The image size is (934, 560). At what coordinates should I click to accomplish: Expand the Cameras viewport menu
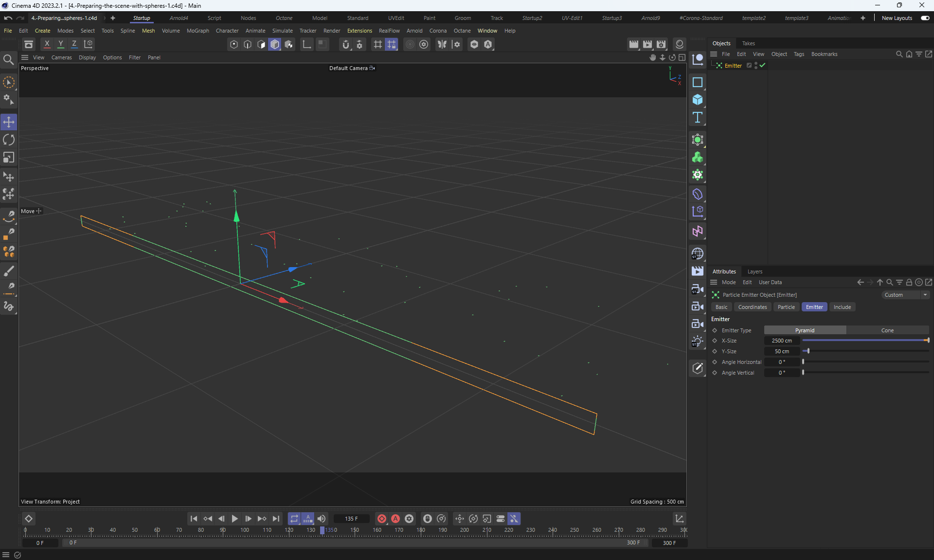pyautogui.click(x=61, y=57)
